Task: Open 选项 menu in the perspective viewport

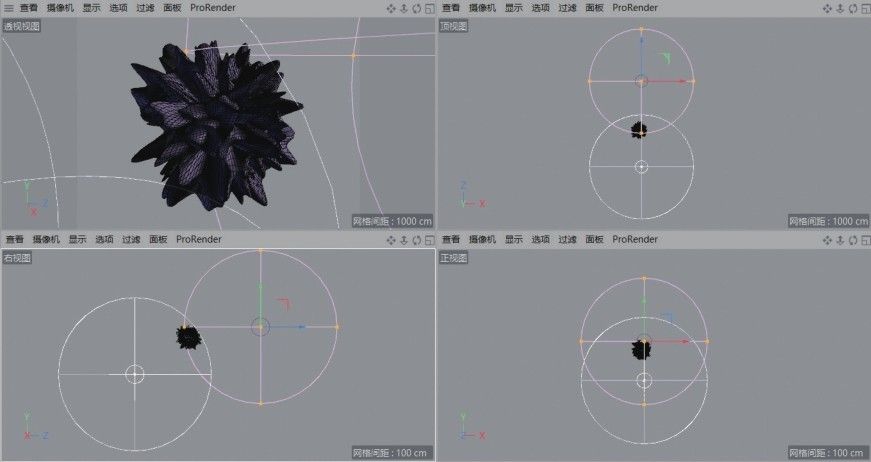Action: [118, 8]
